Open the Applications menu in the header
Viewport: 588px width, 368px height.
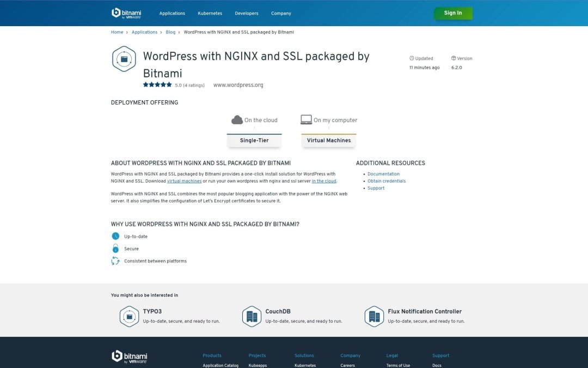pos(172,13)
